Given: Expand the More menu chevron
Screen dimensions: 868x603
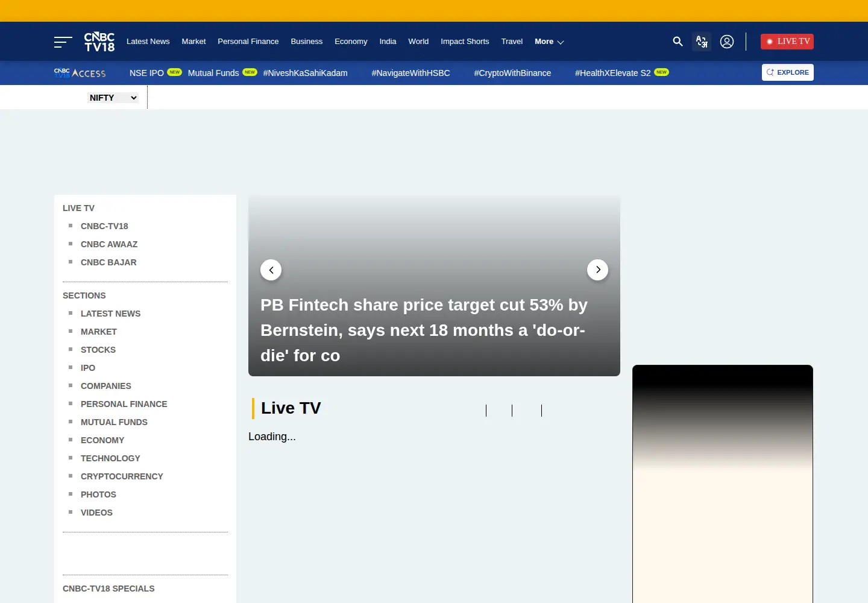Looking at the screenshot, I should tap(561, 42).
